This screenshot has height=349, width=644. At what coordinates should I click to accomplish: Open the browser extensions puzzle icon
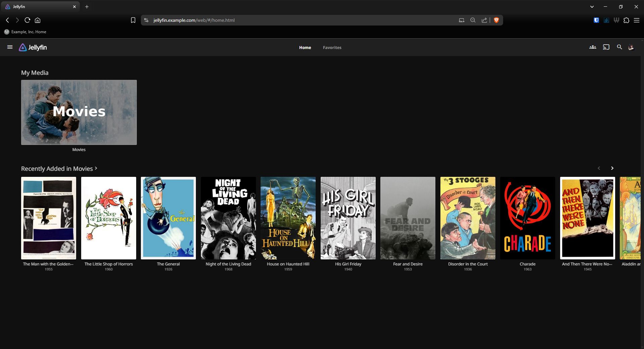coord(626,20)
